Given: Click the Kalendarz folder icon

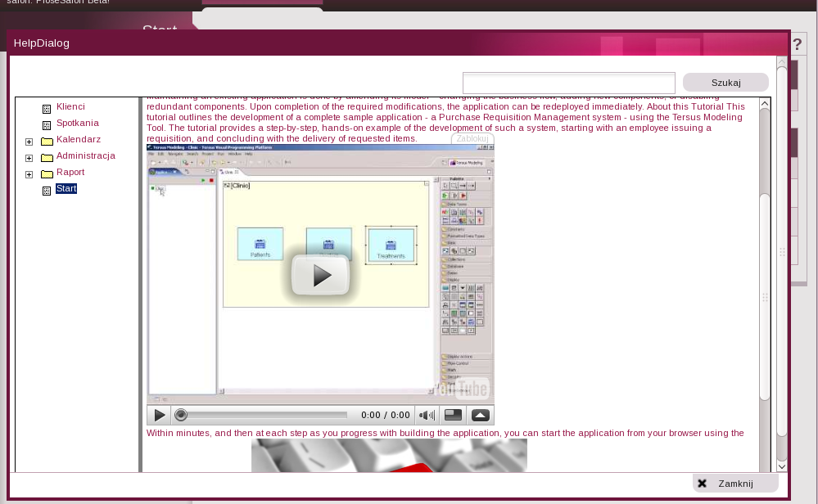Looking at the screenshot, I should click(x=47, y=142).
